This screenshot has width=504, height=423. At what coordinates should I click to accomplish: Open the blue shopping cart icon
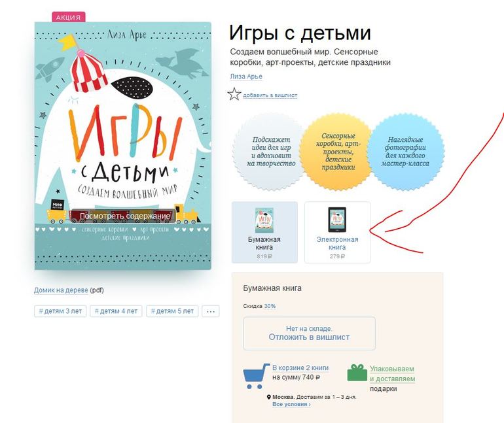click(x=256, y=376)
